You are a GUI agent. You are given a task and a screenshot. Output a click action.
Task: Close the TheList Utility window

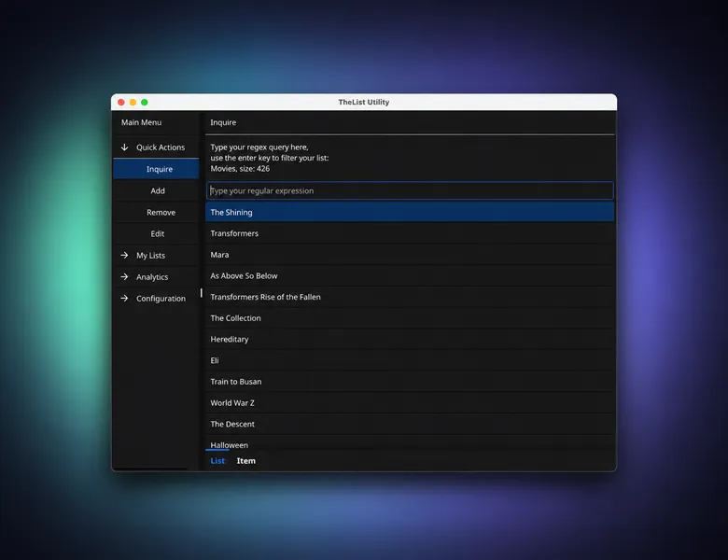[121, 102]
